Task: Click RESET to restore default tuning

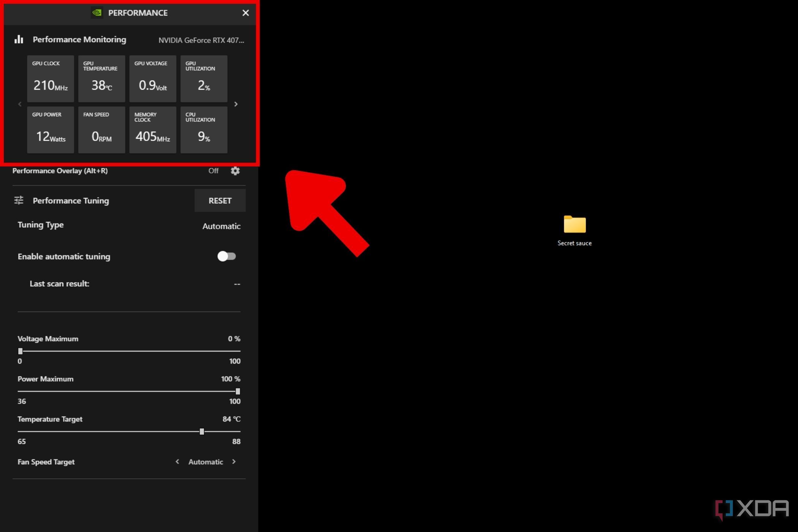Action: [220, 200]
